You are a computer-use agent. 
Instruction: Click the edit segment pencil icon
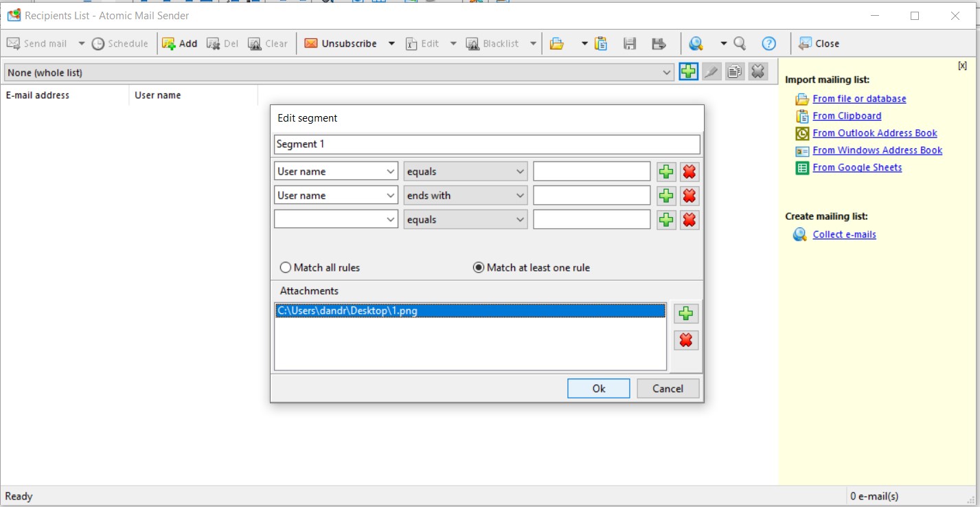tap(711, 71)
